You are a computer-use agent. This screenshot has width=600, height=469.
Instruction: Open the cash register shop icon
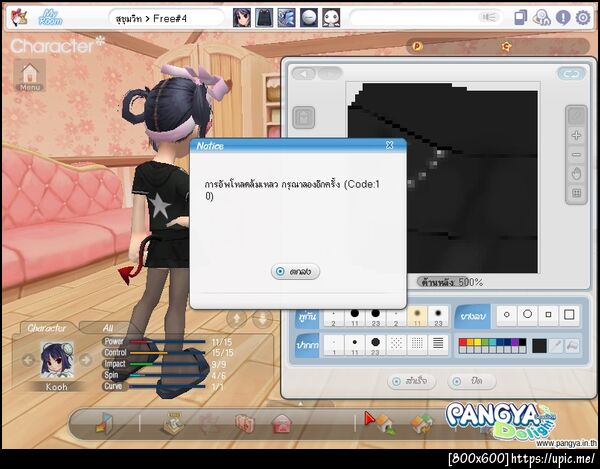(x=173, y=423)
